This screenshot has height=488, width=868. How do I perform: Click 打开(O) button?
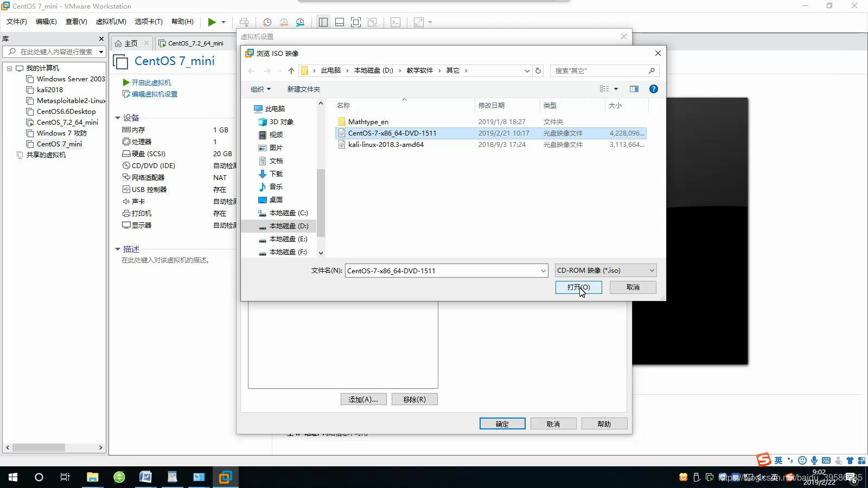(578, 287)
